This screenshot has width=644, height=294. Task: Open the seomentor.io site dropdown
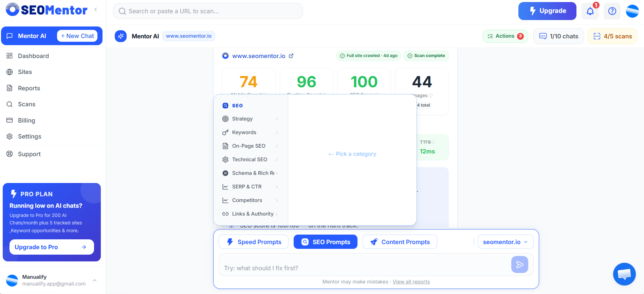click(505, 242)
